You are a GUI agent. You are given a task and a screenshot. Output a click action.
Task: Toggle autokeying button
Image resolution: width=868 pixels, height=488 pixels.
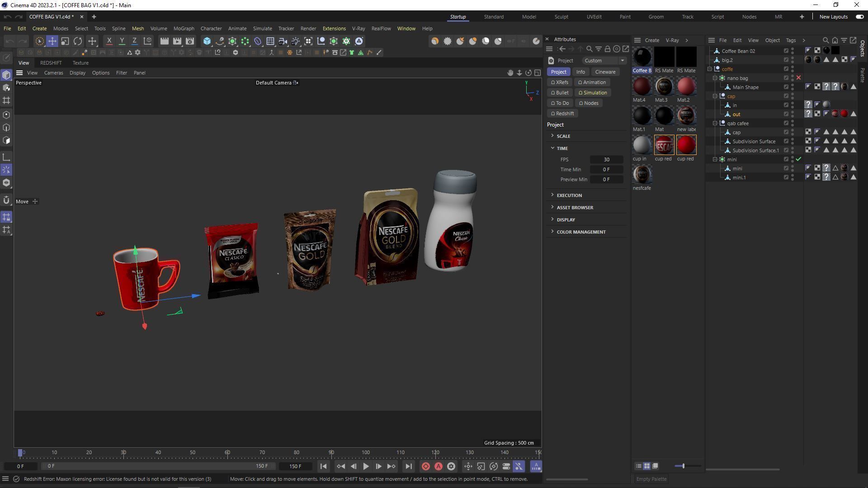(x=439, y=466)
